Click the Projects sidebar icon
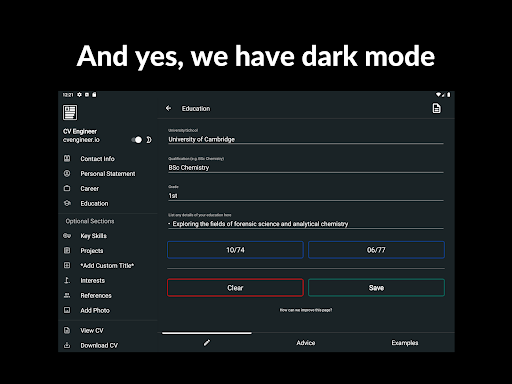Image resolution: width=512 pixels, height=384 pixels. click(67, 250)
